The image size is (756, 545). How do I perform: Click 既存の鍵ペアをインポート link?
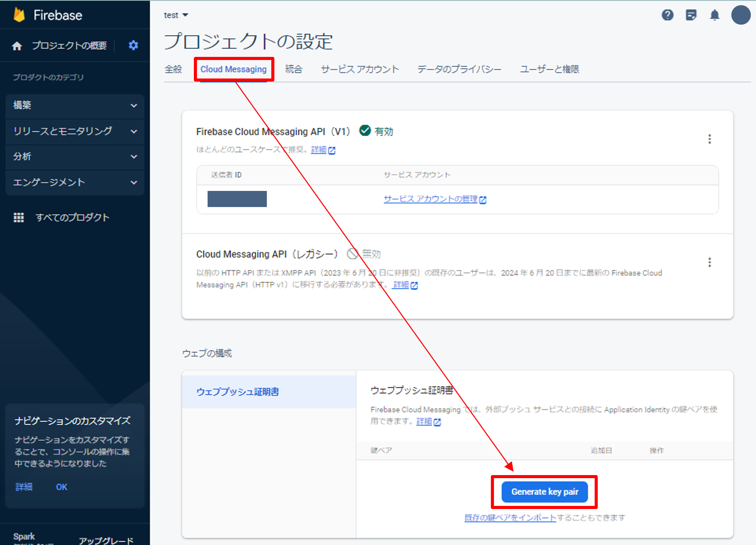coord(510,518)
